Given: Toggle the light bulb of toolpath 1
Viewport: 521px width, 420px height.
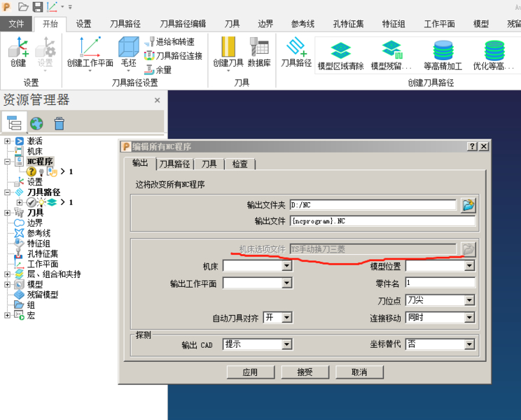Looking at the screenshot, I should [41, 202].
